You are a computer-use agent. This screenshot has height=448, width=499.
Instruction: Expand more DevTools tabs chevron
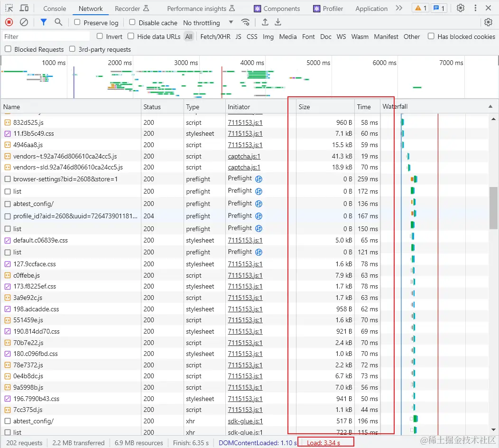[399, 8]
